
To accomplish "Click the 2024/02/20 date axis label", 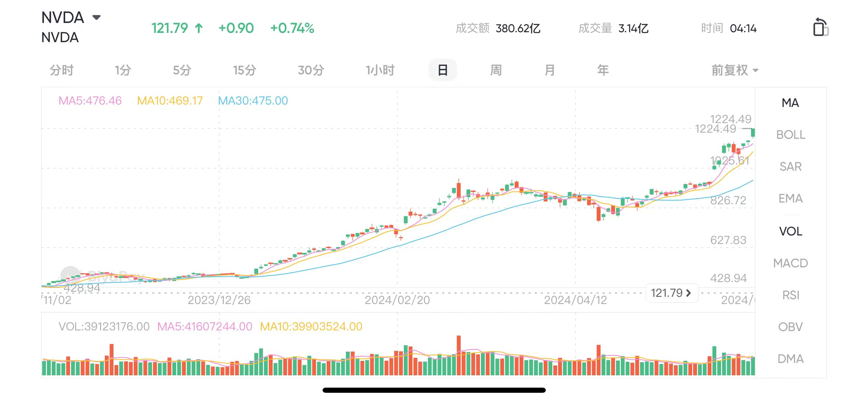I will coord(397,300).
